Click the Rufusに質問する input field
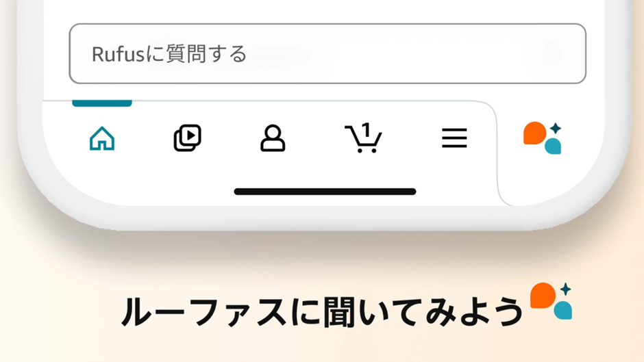The height and width of the screenshot is (362, 644). pyautogui.click(x=327, y=54)
